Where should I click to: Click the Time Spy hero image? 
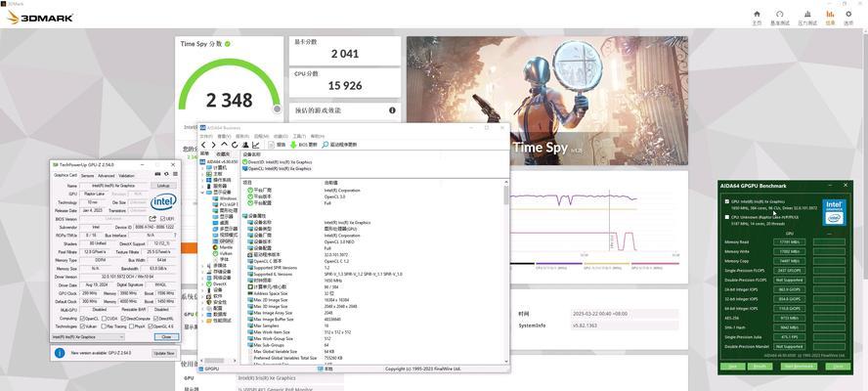pos(547,101)
